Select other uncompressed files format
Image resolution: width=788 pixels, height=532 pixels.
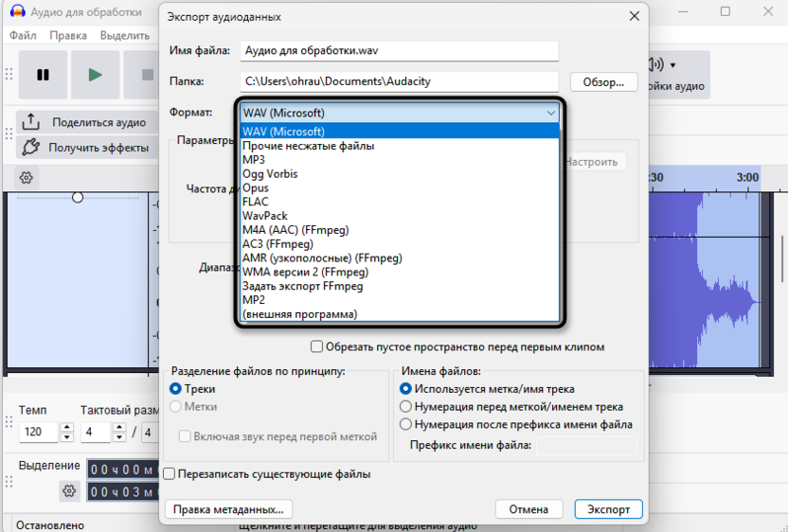click(400, 146)
